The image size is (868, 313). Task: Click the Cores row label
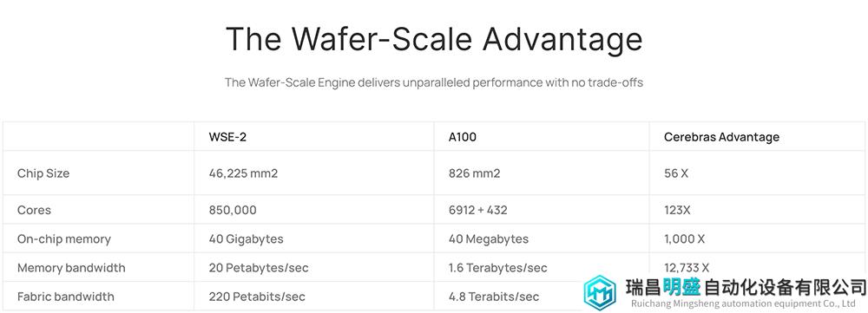[x=34, y=210]
